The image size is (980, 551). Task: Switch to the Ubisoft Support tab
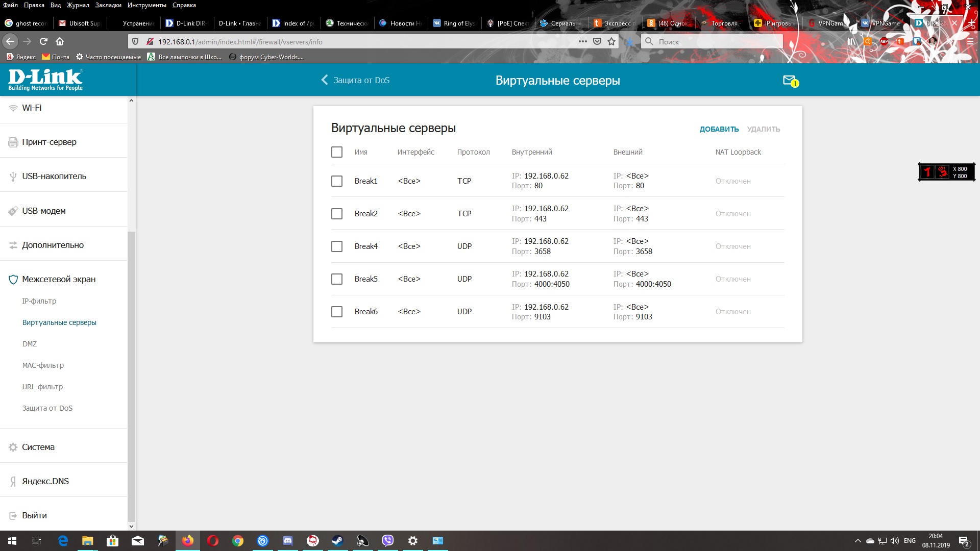pyautogui.click(x=81, y=23)
